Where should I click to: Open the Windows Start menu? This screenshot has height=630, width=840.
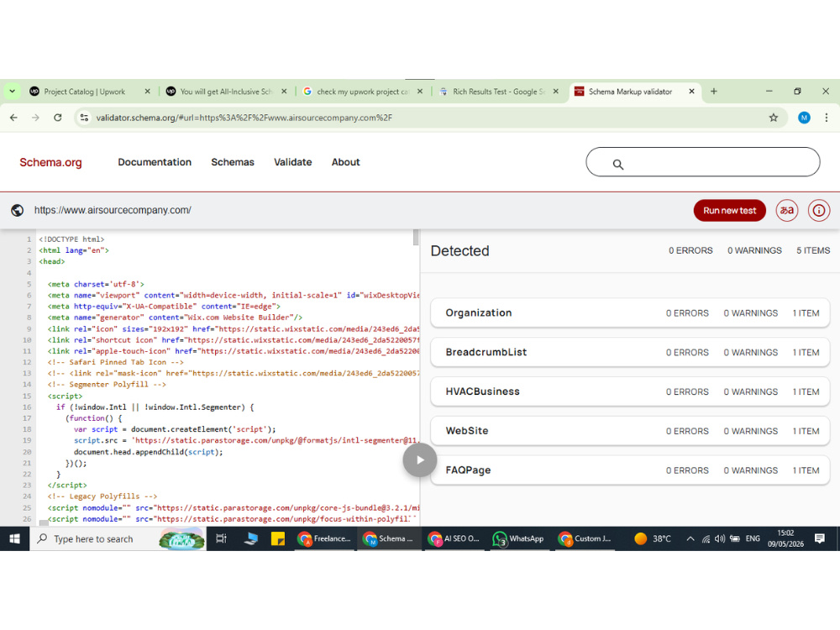[x=14, y=539]
